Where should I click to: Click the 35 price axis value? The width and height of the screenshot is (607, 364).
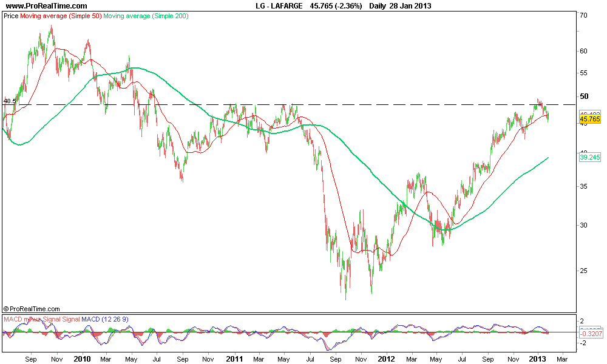point(583,186)
